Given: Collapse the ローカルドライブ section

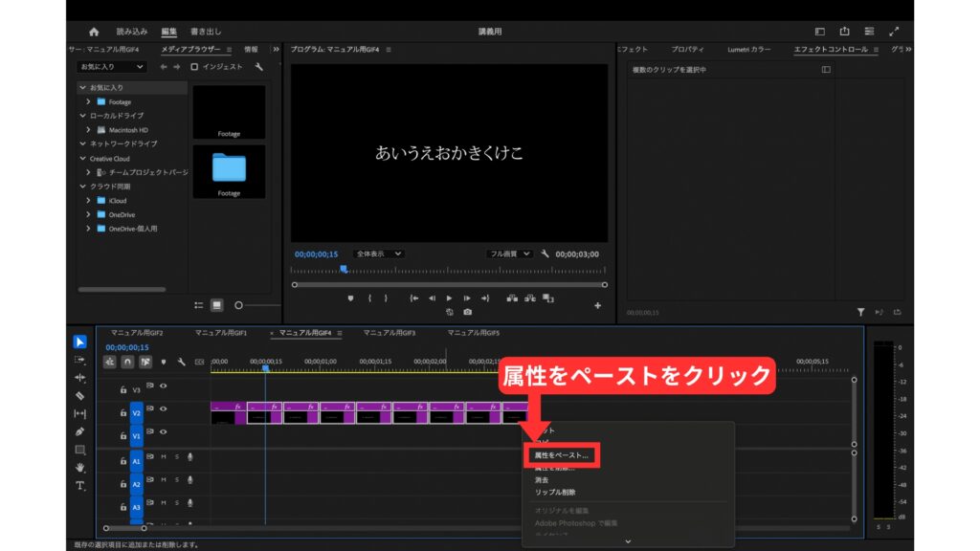Looking at the screenshot, I should [82, 116].
